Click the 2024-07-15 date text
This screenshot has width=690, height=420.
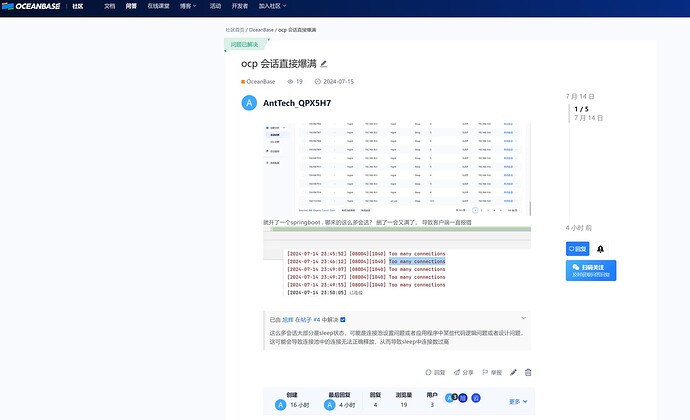click(338, 81)
